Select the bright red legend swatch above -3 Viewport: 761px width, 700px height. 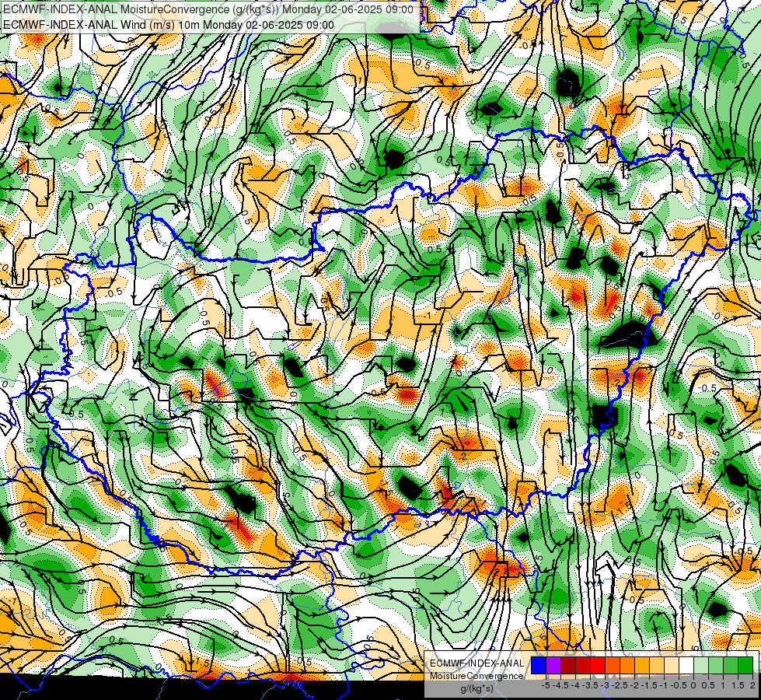(598, 665)
